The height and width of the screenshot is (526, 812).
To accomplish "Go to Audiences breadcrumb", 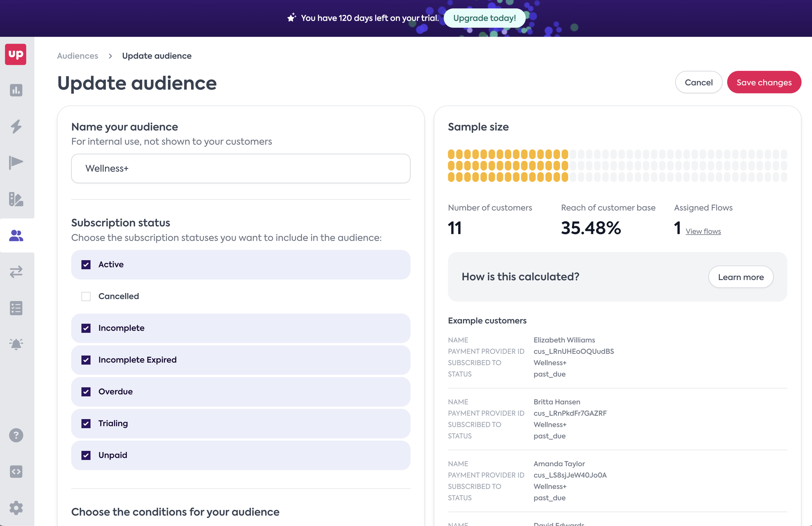I will [77, 56].
